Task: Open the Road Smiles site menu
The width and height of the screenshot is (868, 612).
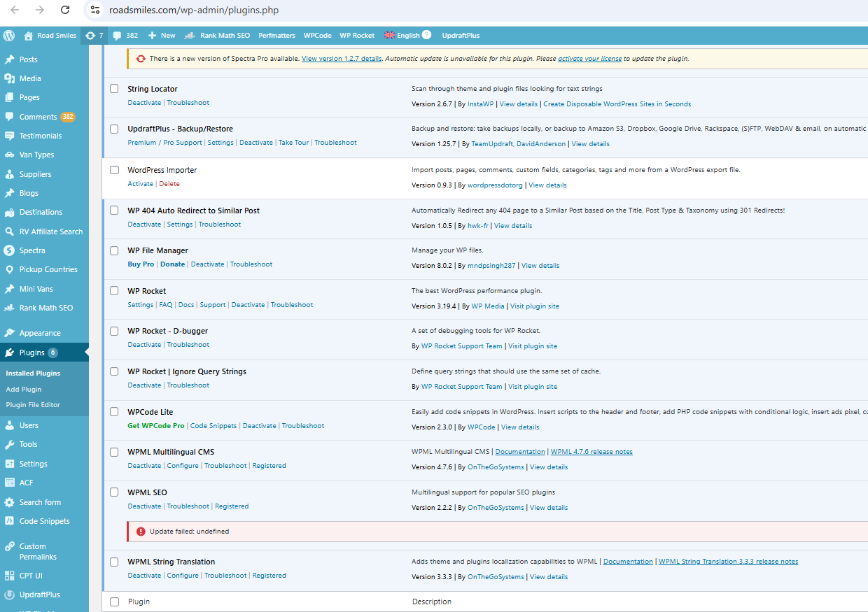Action: (50, 36)
